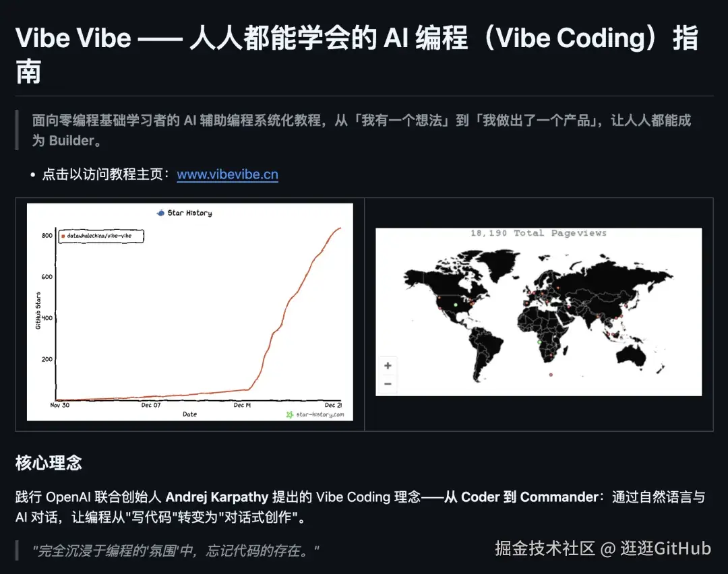Click the datawhalechina/vibe-vibe chart legend
728x574 pixels.
point(101,236)
